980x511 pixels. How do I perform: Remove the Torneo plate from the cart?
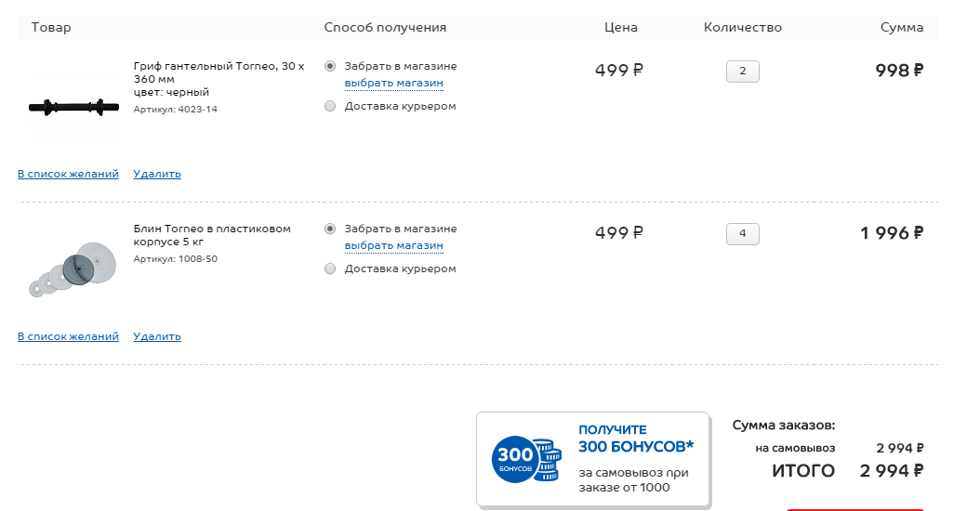[x=157, y=336]
